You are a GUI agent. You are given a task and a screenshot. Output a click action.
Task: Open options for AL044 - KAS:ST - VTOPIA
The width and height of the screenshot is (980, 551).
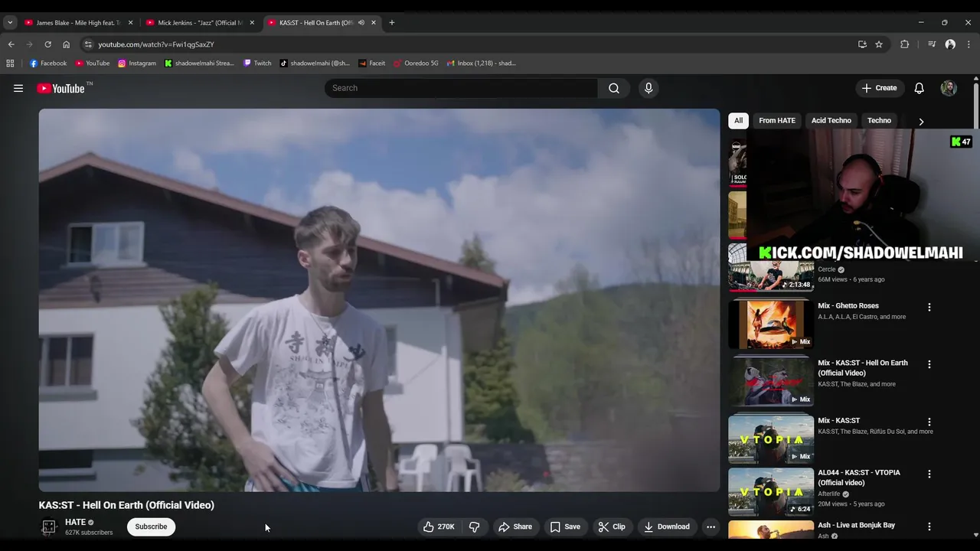click(929, 474)
